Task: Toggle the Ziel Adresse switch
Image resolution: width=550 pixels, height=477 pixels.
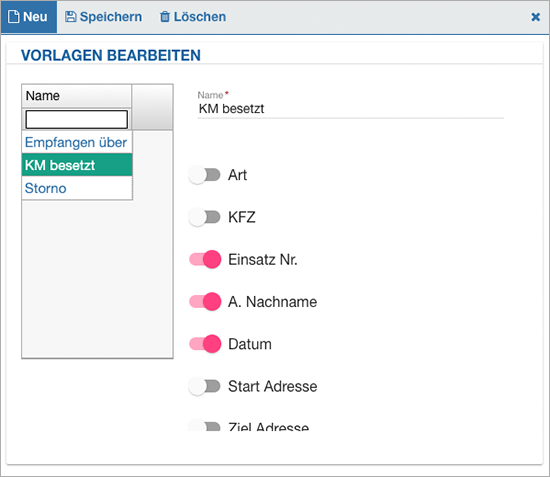Action: click(204, 425)
